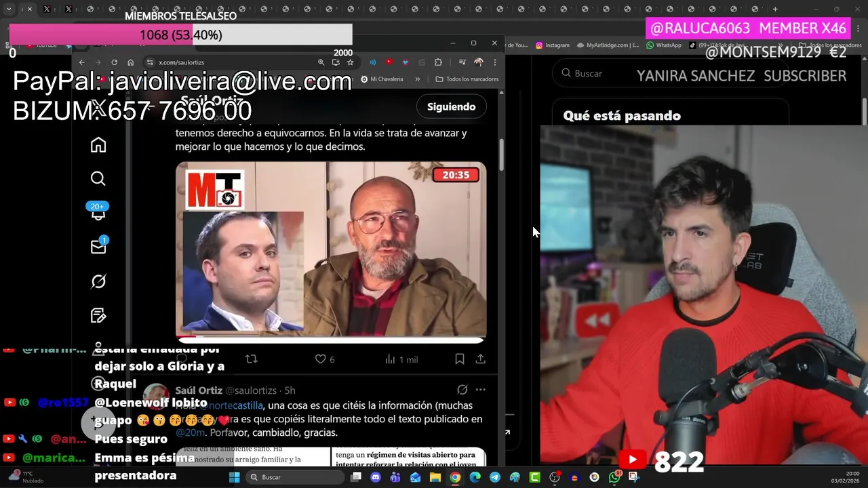This screenshot has height=488, width=868.
Task: Open File Explorer from the taskbar
Action: coord(435,477)
